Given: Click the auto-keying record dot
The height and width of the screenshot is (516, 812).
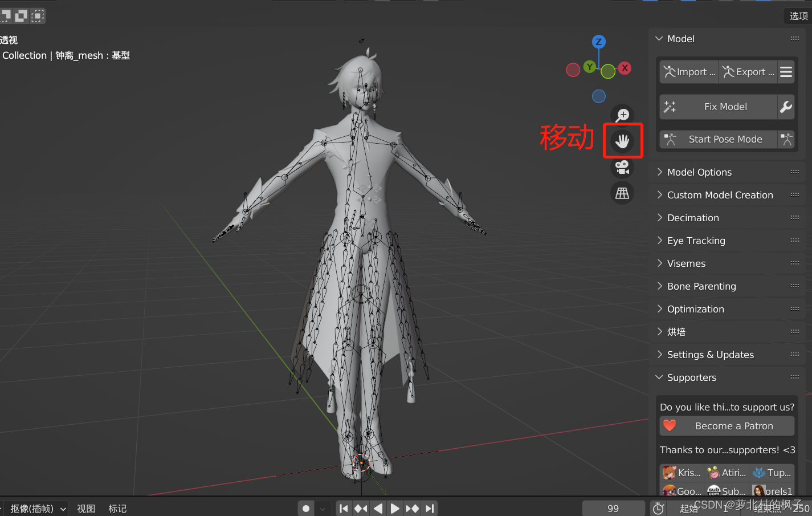Looking at the screenshot, I should pos(306,508).
